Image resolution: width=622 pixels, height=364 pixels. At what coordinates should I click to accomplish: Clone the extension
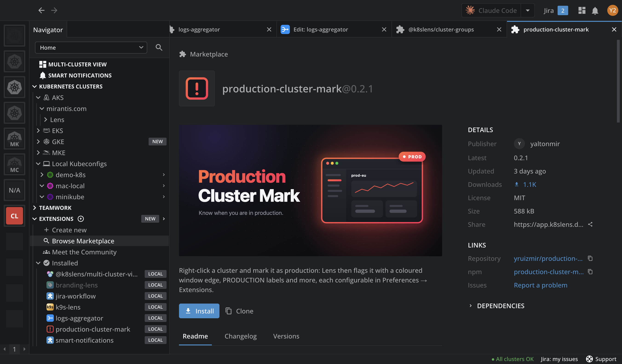point(239,311)
